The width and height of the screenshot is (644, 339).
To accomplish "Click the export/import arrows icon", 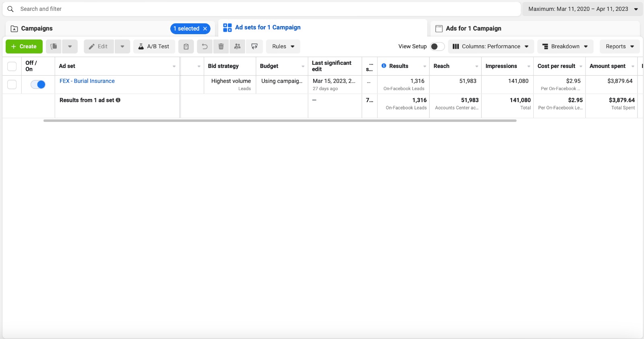I will (254, 46).
